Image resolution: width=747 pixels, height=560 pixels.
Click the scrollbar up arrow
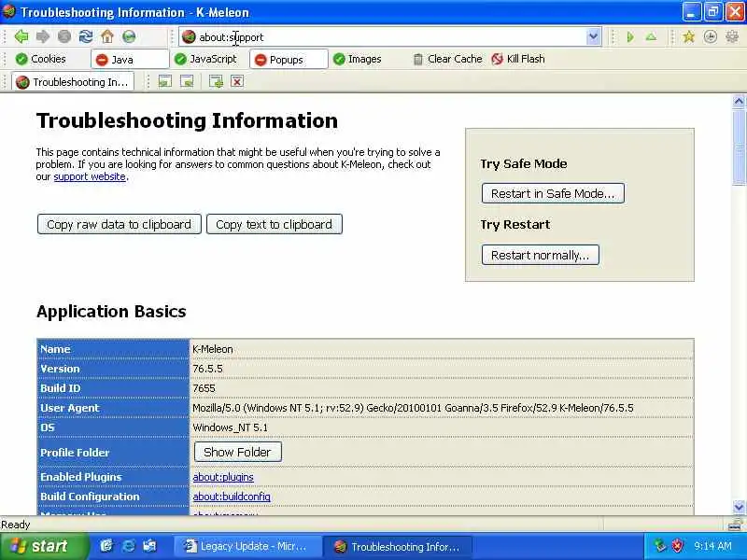click(739, 101)
